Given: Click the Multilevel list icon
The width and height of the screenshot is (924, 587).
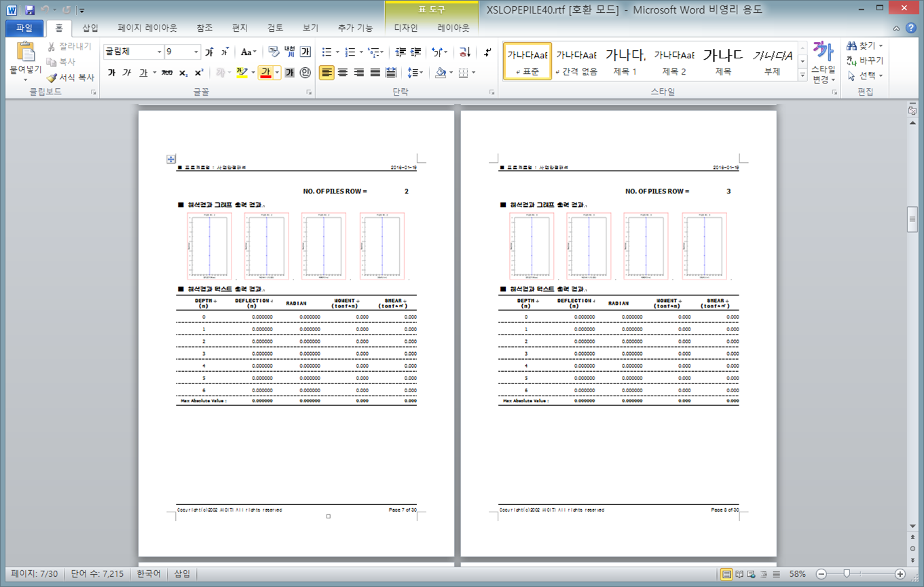Looking at the screenshot, I should coord(375,52).
